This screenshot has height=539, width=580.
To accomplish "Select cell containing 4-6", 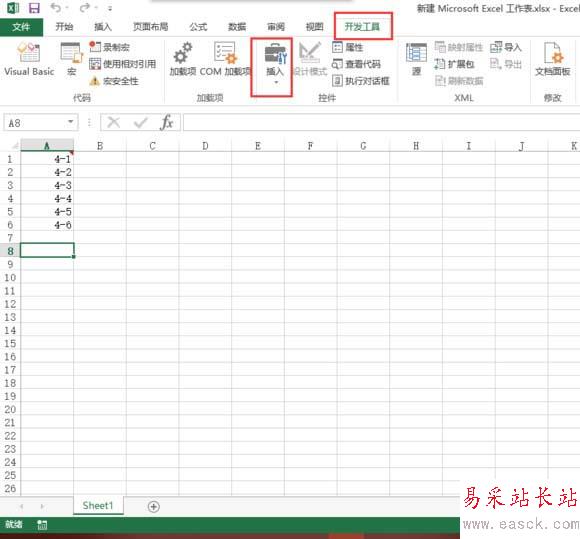I will (47, 225).
